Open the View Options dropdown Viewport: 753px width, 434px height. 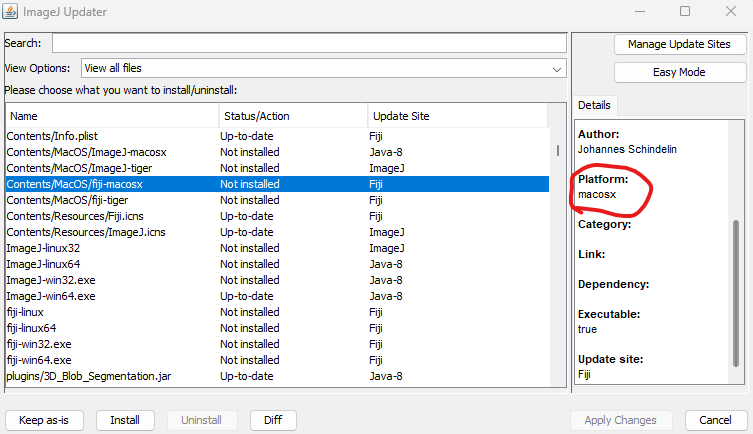324,68
